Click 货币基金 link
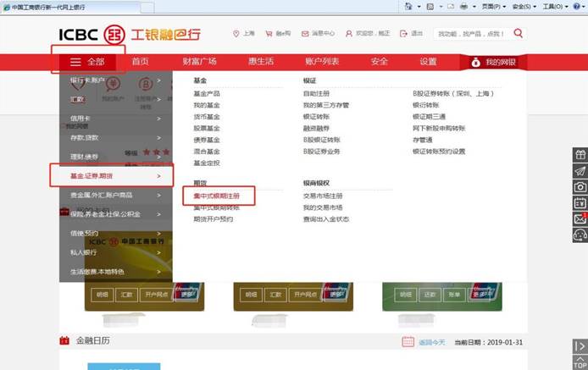This screenshot has width=588, height=370. click(x=207, y=117)
